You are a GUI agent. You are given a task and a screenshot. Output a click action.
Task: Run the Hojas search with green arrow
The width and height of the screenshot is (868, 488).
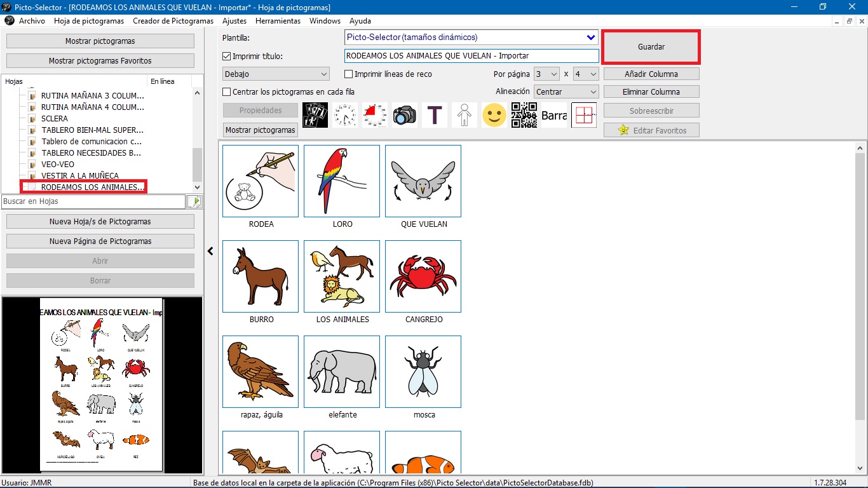[195, 201]
